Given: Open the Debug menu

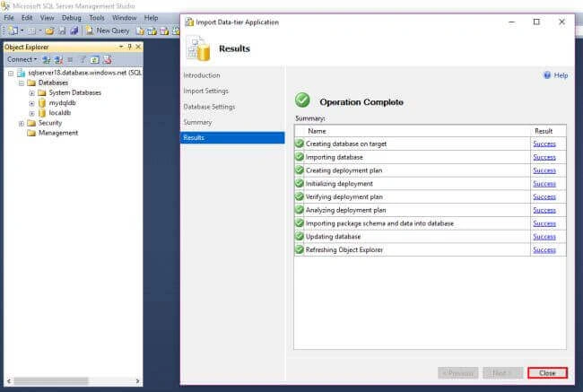Looking at the screenshot, I should (72, 18).
